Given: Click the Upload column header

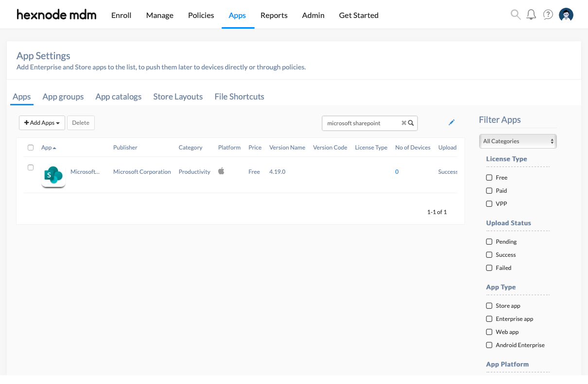Looking at the screenshot, I should click(x=448, y=148).
